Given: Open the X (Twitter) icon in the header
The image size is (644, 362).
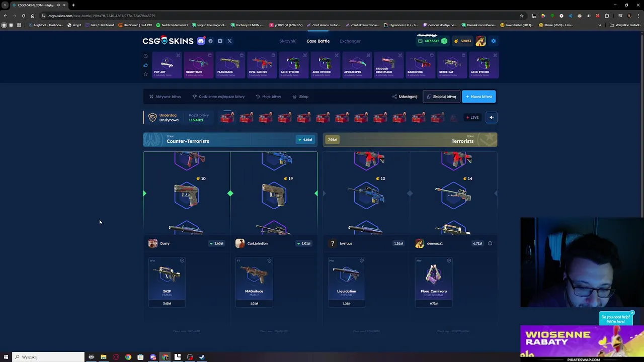Looking at the screenshot, I should tap(229, 41).
